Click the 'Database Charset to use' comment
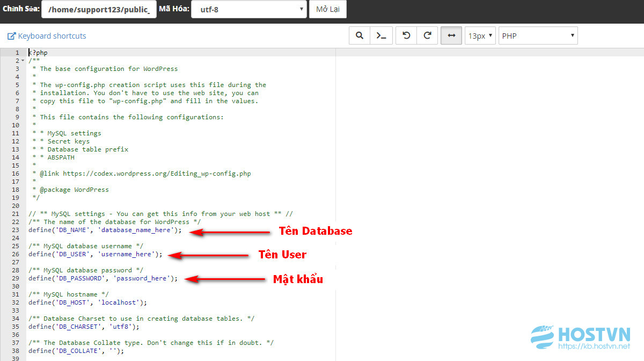 pyautogui.click(x=142, y=319)
